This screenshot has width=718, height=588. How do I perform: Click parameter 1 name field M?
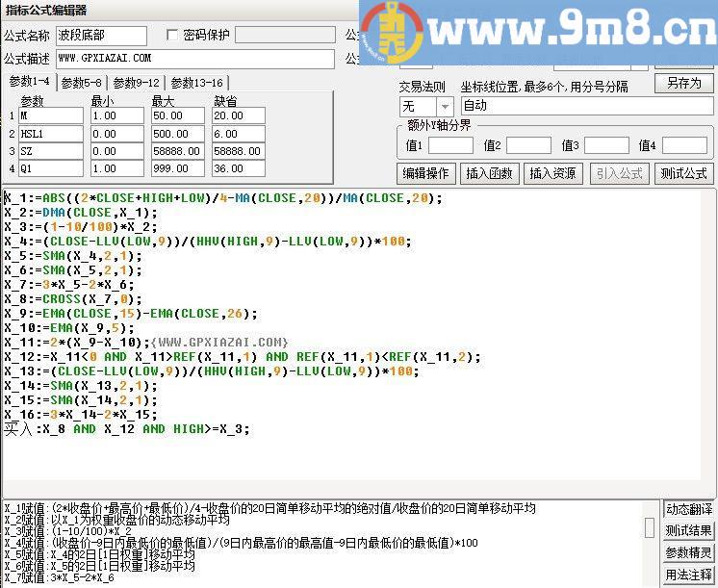[x=51, y=115]
